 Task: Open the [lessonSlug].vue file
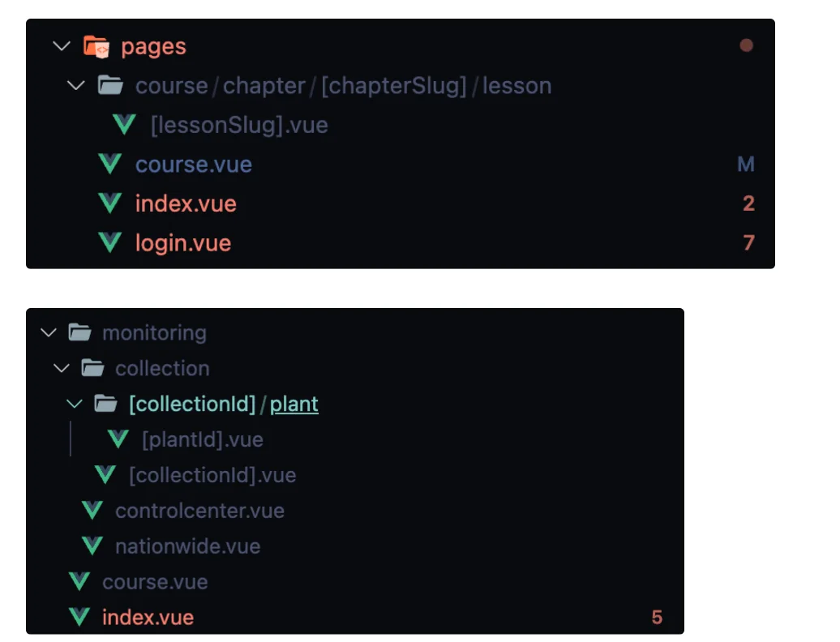click(x=239, y=125)
